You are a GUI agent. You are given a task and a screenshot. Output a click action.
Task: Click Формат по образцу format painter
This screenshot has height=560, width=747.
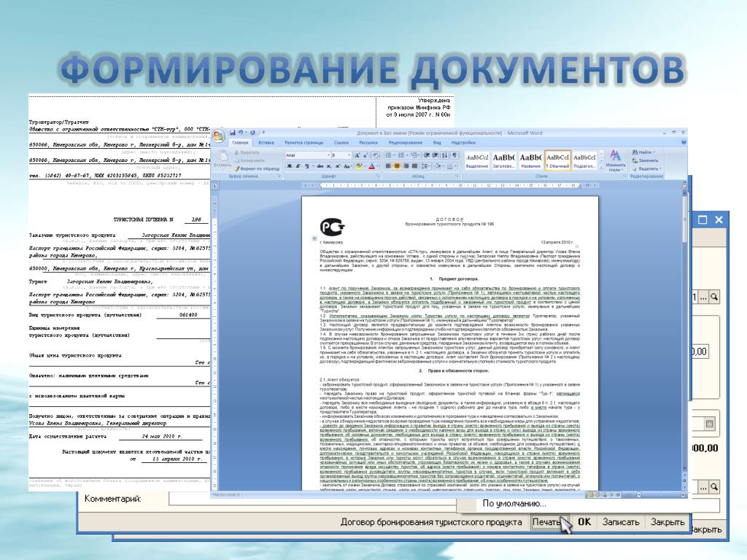[256, 168]
